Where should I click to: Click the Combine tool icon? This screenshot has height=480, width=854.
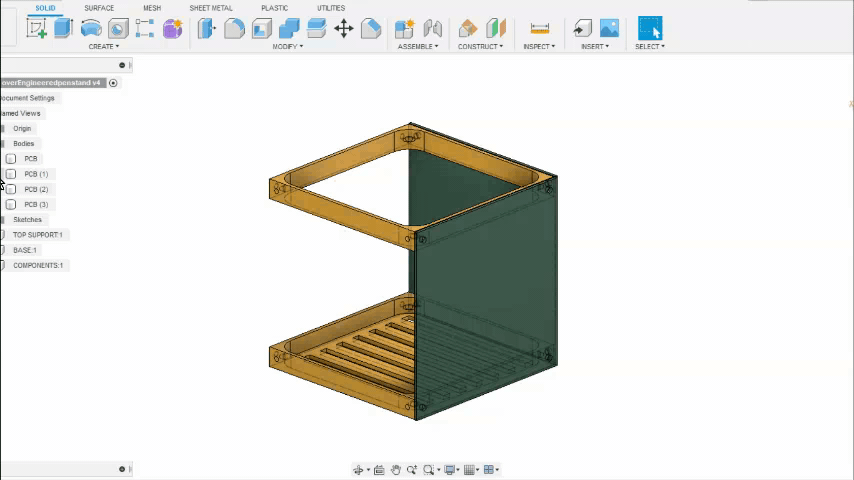[x=289, y=28]
